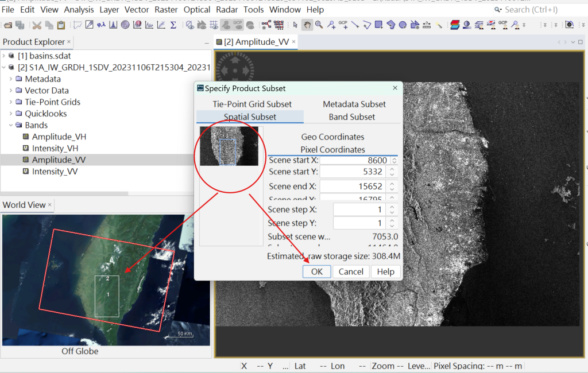The width and height of the screenshot is (588, 373).
Task: Select the Draw Polygon tool
Action: pyautogui.click(x=390, y=25)
